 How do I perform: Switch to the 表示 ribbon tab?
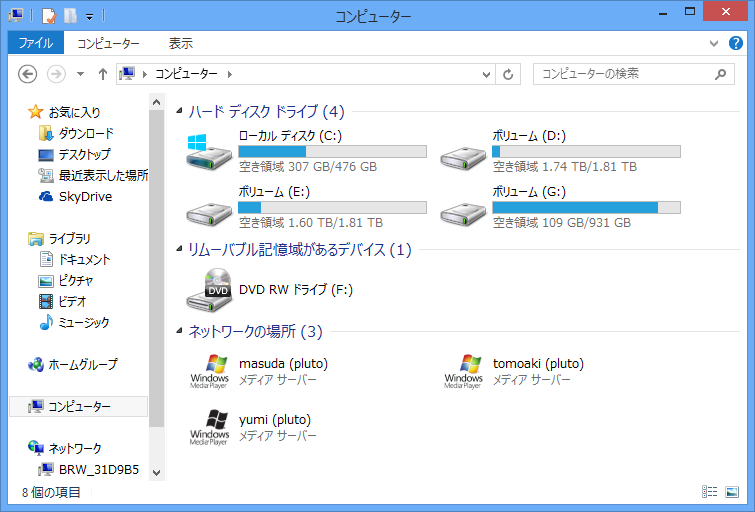(x=180, y=43)
